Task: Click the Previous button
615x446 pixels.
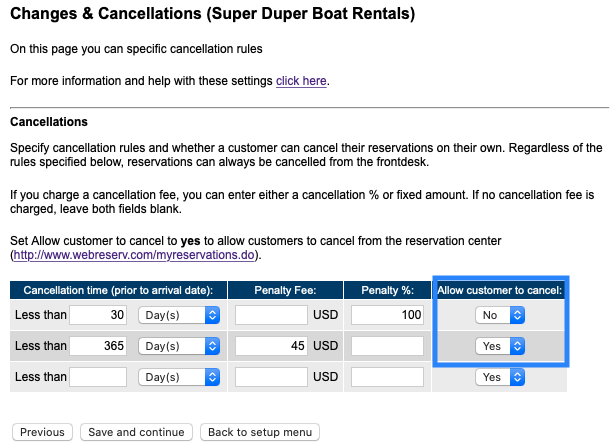Action: (42, 432)
